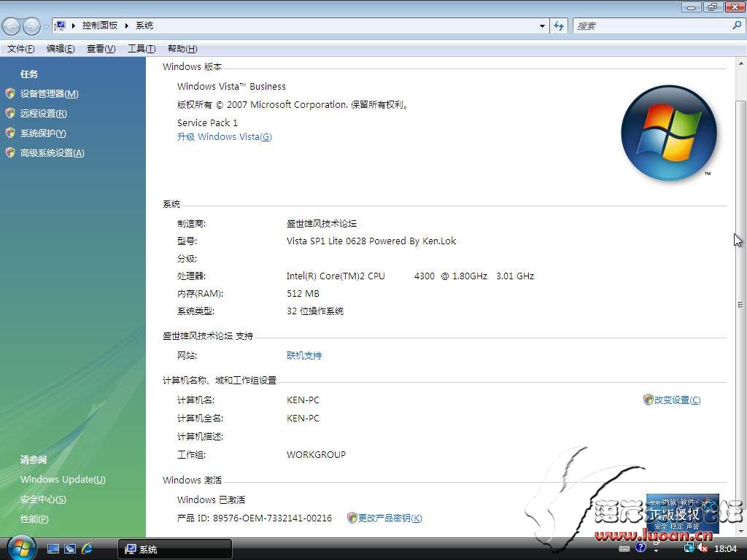Click the Back navigation arrow button

[x=12, y=26]
